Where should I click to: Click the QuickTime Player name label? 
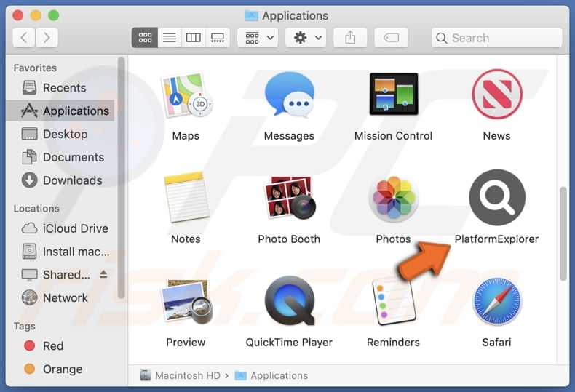[289, 343]
